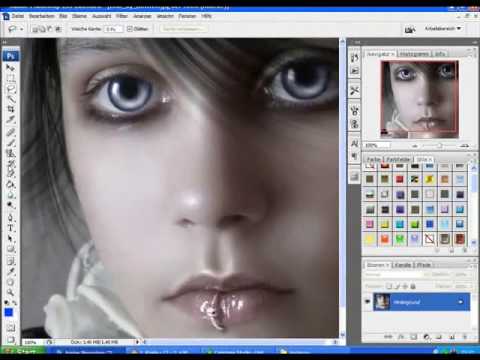480x360 pixels.
Task: Select the Gradient tool
Action: click(x=10, y=184)
